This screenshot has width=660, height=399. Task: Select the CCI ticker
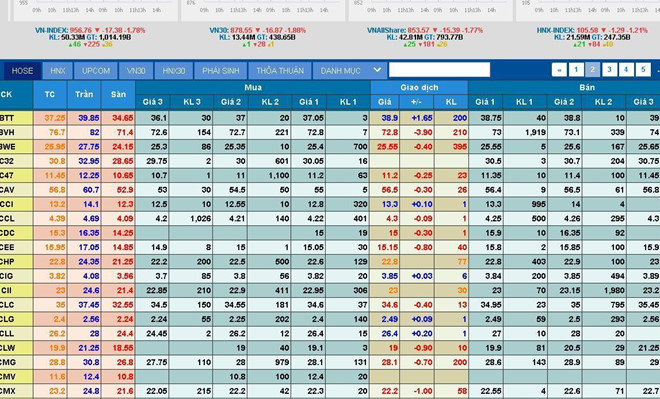pyautogui.click(x=7, y=204)
